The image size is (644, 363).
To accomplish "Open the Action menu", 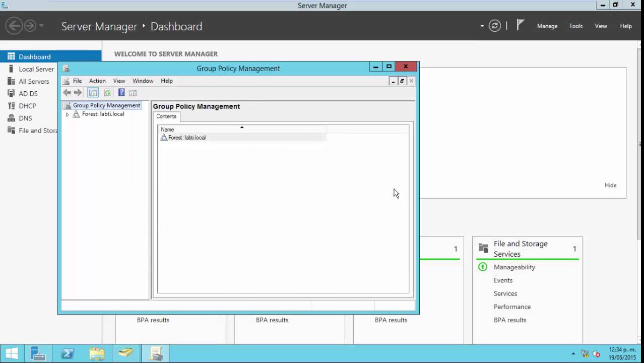I will coord(97,81).
